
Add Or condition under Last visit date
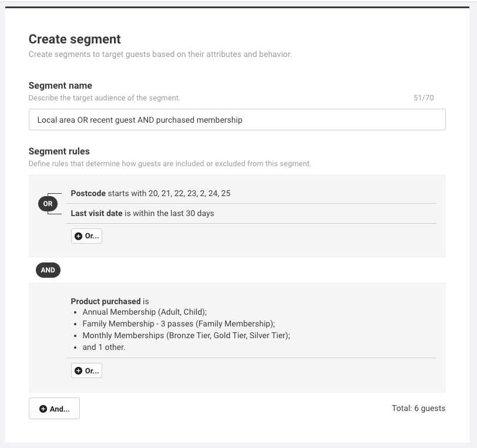click(x=87, y=236)
